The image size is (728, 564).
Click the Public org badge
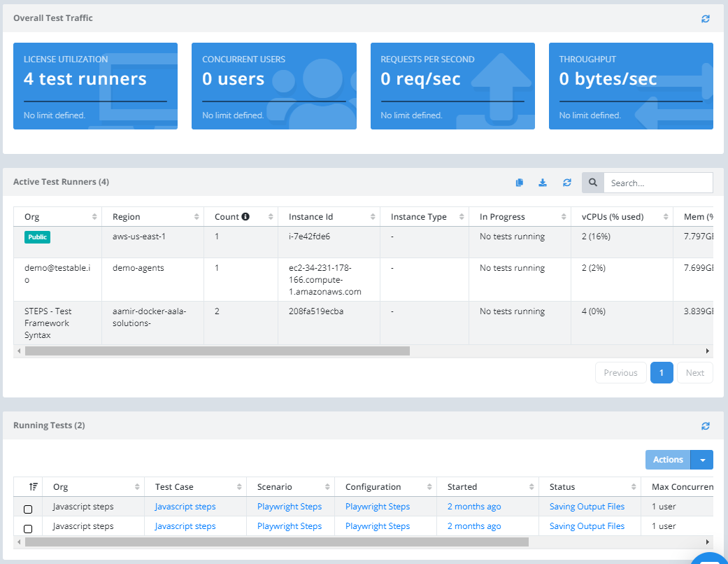pyautogui.click(x=37, y=237)
